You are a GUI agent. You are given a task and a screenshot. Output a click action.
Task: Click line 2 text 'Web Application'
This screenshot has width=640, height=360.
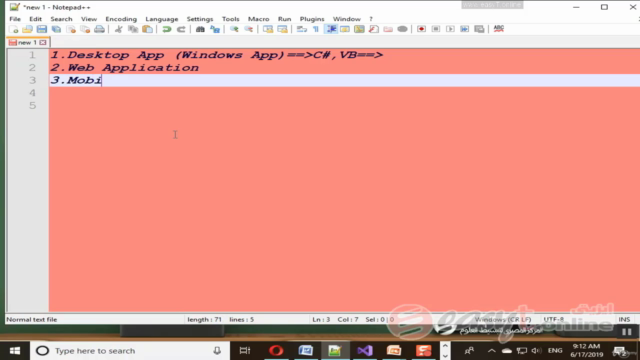[x=133, y=67]
